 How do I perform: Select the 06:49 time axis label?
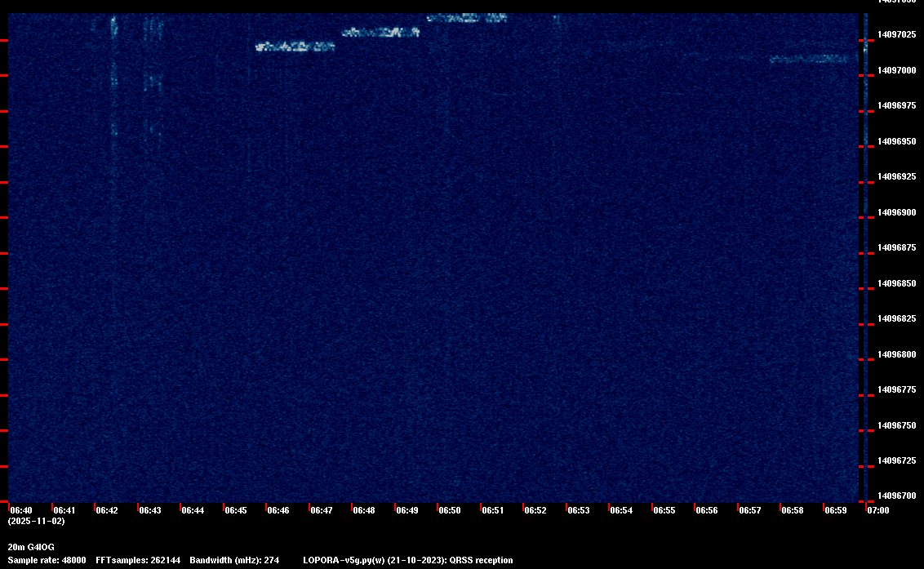407,510
